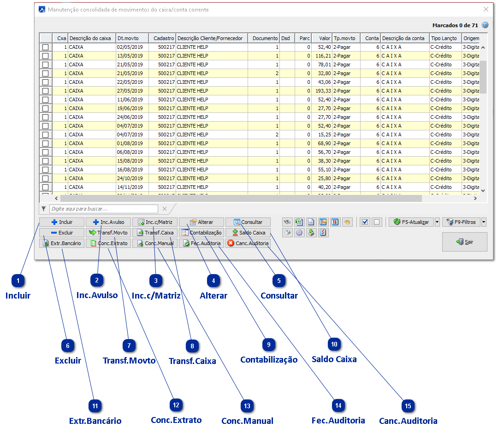Viewport: 504px width, 434px height.
Task: Open the gear settings icon
Action: click(x=299, y=233)
